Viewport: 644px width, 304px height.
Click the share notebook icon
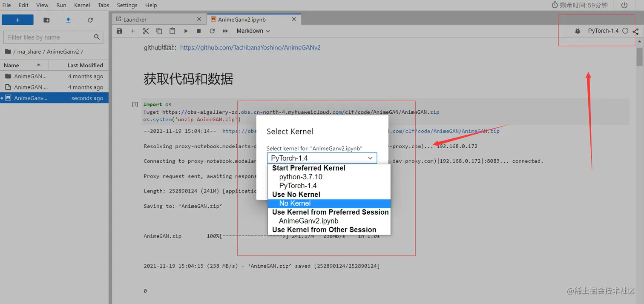[635, 31]
